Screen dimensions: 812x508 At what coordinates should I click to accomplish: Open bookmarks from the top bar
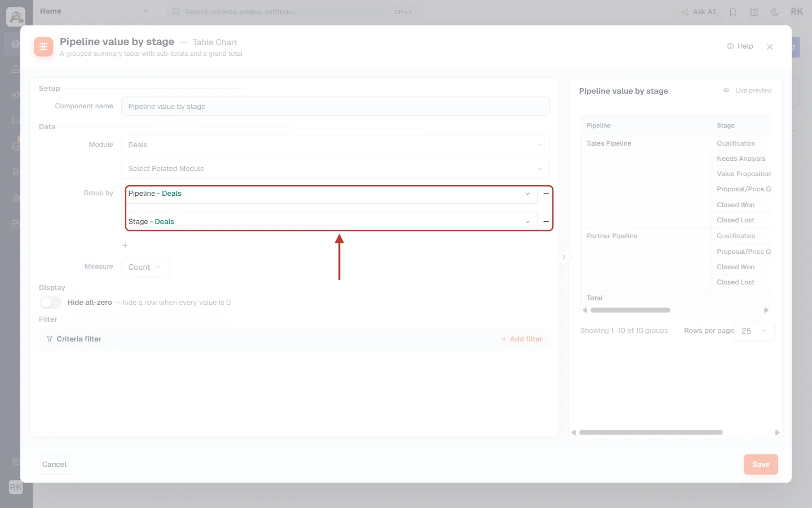[733, 12]
